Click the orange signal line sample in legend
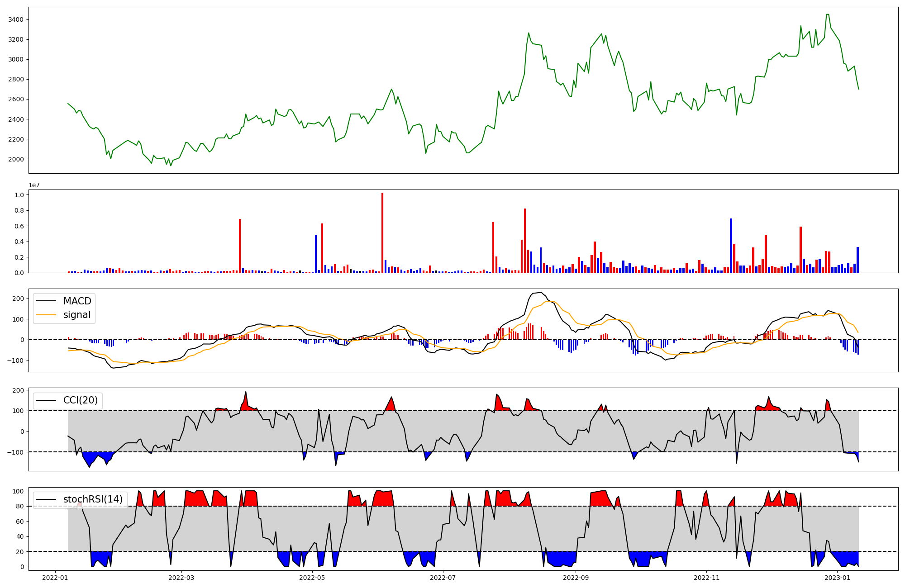This screenshot has width=905, height=588. pyautogui.click(x=46, y=315)
